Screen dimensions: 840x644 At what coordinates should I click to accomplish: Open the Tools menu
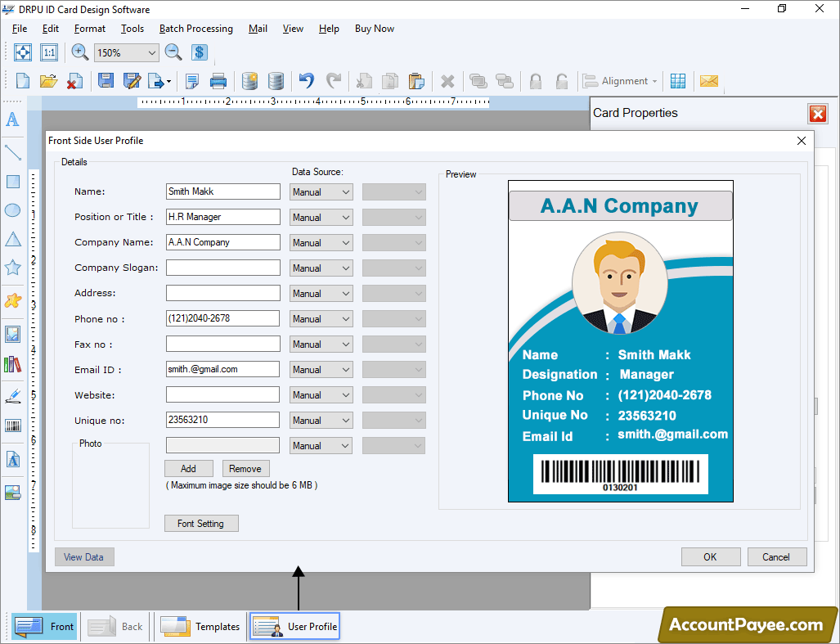(x=133, y=29)
